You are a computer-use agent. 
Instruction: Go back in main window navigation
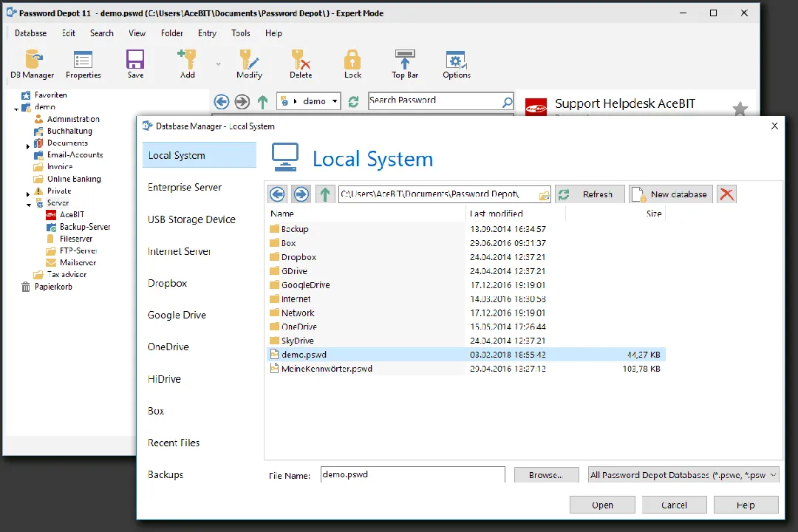tap(222, 102)
